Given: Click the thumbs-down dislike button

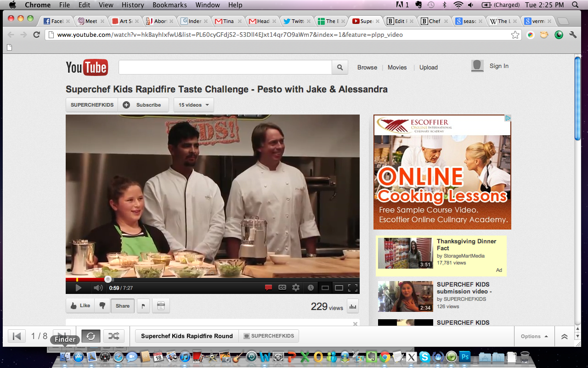Looking at the screenshot, I should click(x=102, y=305).
